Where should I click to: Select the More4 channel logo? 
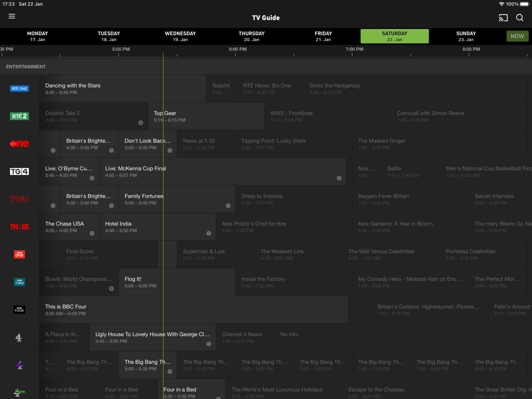point(19,392)
